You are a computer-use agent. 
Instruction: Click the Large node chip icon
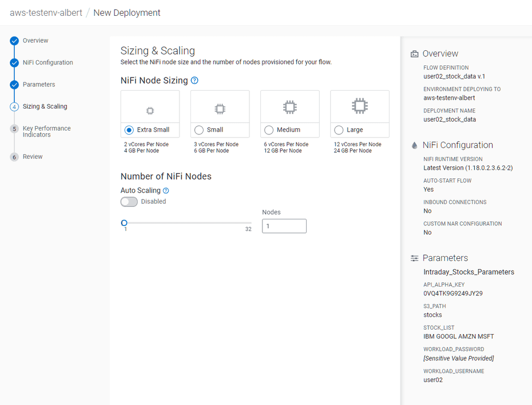pyautogui.click(x=359, y=106)
